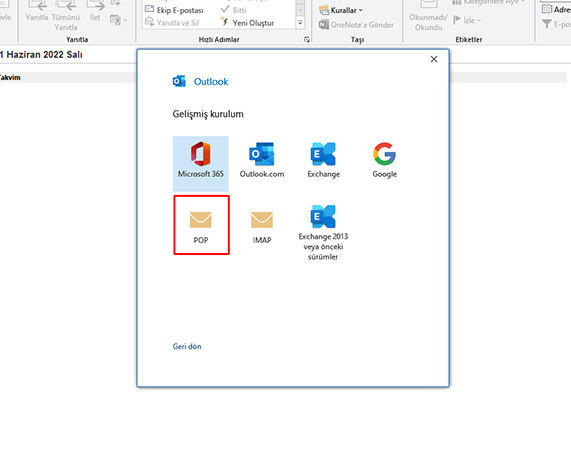
Task: Open Hızlı Adımlar dialog launcher
Action: tap(307, 39)
